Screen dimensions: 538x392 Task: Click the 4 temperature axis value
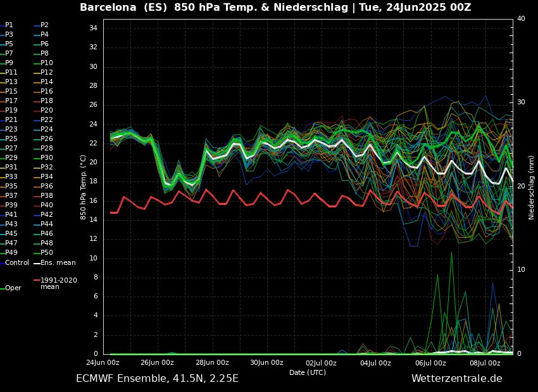(96, 315)
